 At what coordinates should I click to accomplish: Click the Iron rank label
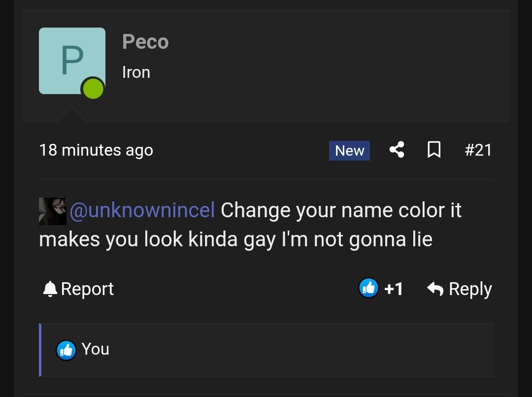pos(136,72)
